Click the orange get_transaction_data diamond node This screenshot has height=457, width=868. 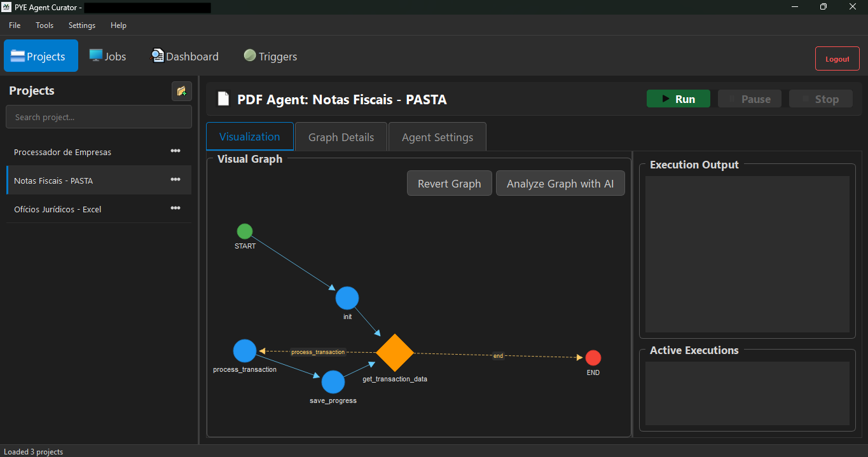point(395,353)
